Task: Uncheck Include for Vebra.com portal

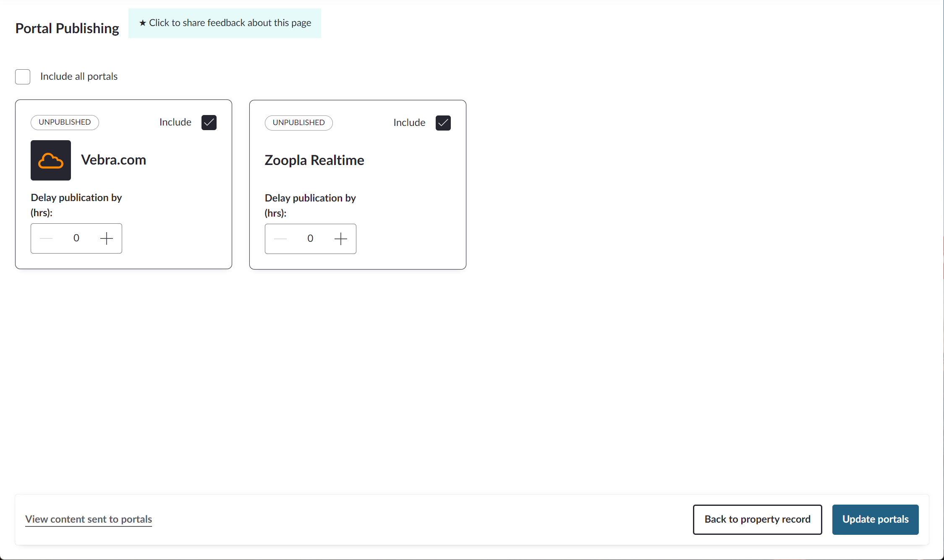Action: click(x=209, y=123)
